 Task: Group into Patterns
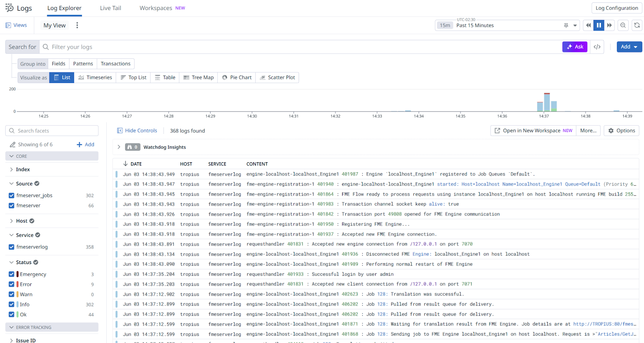tap(83, 64)
